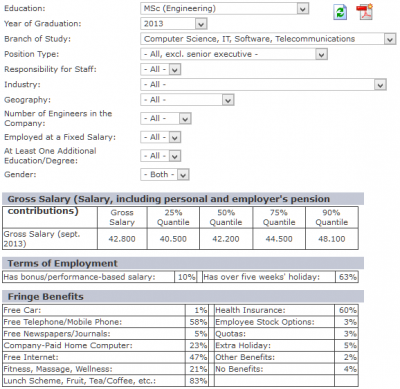Click the 'Has bonus/performance-based salary:' label
This screenshot has width=400, height=389.
pos(79,277)
